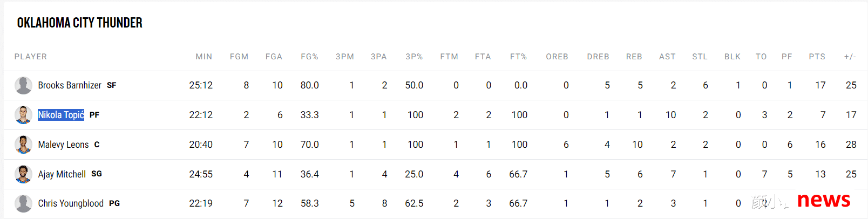Viewport: 868px width, 219px height.
Task: Click Chris Youngblood's placeholder avatar
Action: [23, 203]
